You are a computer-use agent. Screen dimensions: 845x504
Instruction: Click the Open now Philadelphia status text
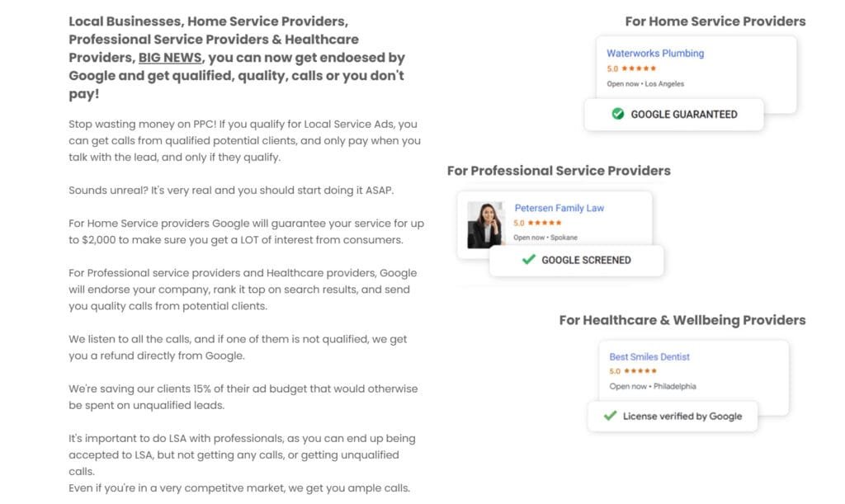click(652, 386)
